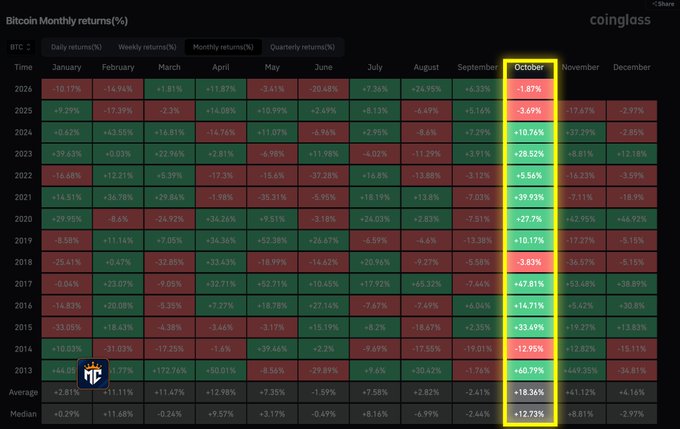Click the 2024 February cell +43.55%

[118, 132]
